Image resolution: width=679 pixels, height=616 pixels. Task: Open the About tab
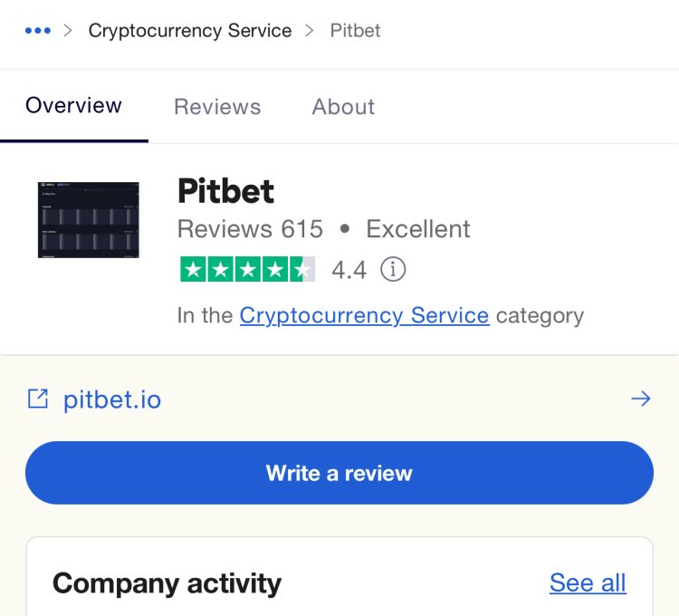(x=343, y=107)
